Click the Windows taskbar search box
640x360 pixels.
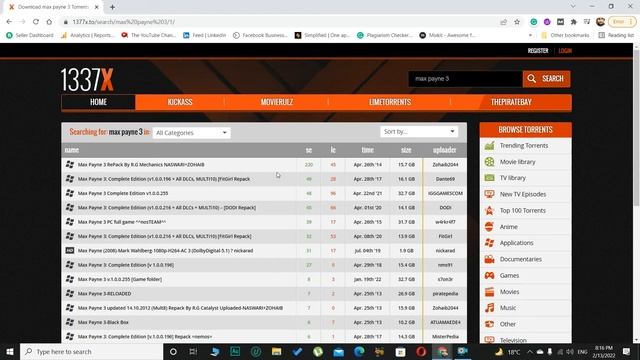pyautogui.click(x=91, y=351)
